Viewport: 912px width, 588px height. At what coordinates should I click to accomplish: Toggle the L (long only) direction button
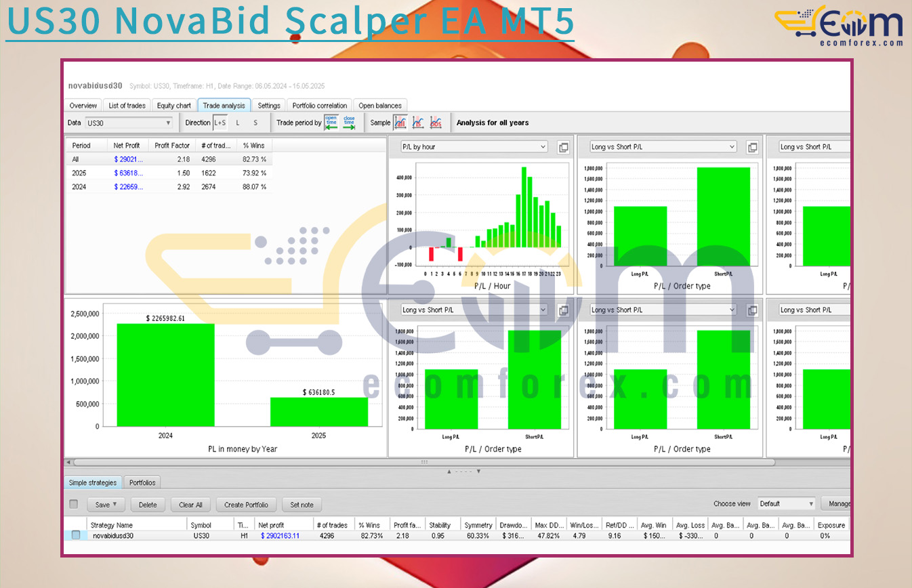coord(238,123)
